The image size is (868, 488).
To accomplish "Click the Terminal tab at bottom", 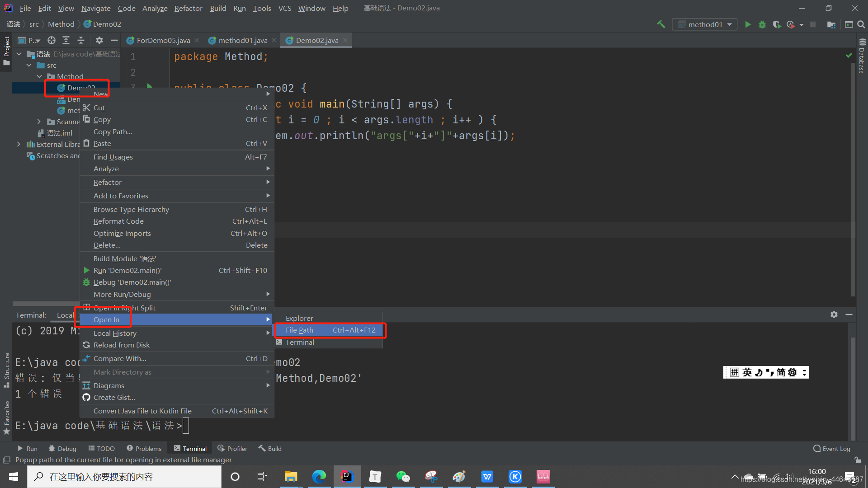I will point(194,448).
